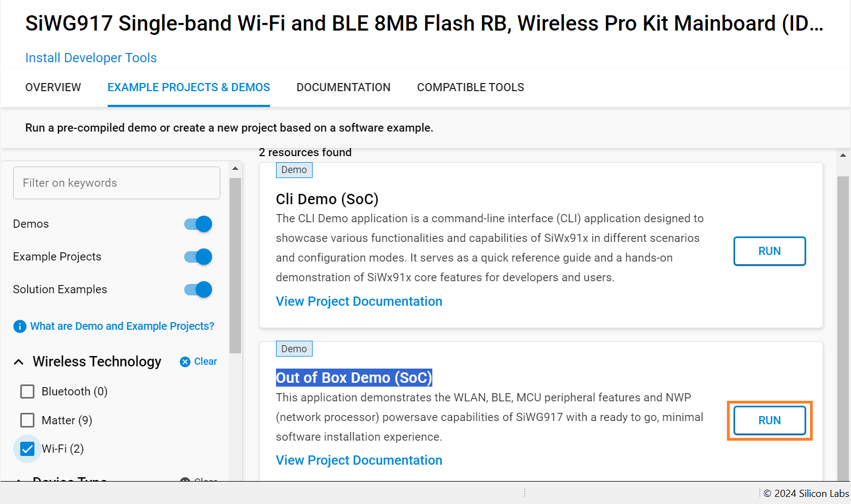Image resolution: width=851 pixels, height=504 pixels.
Task: Uncheck the Wi-Fi (2) filter
Action: coord(27,449)
